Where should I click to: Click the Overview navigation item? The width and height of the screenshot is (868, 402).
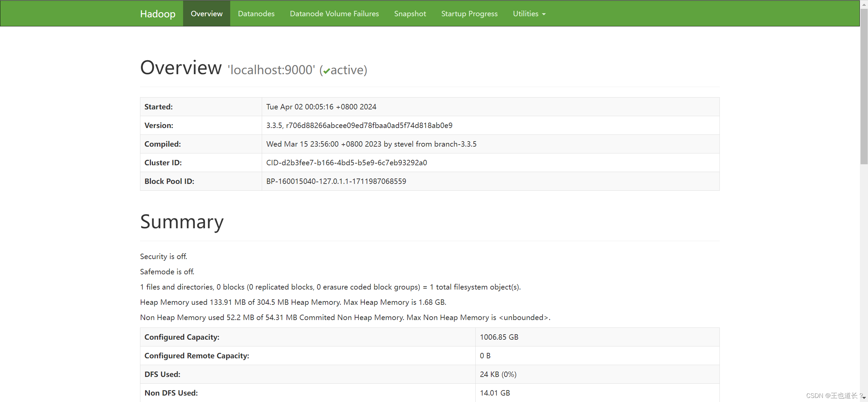click(206, 14)
